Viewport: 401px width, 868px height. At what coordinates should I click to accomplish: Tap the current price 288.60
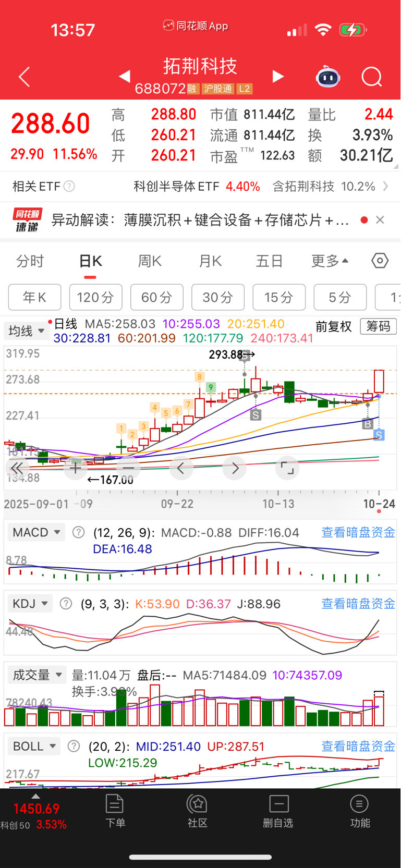pos(51,124)
